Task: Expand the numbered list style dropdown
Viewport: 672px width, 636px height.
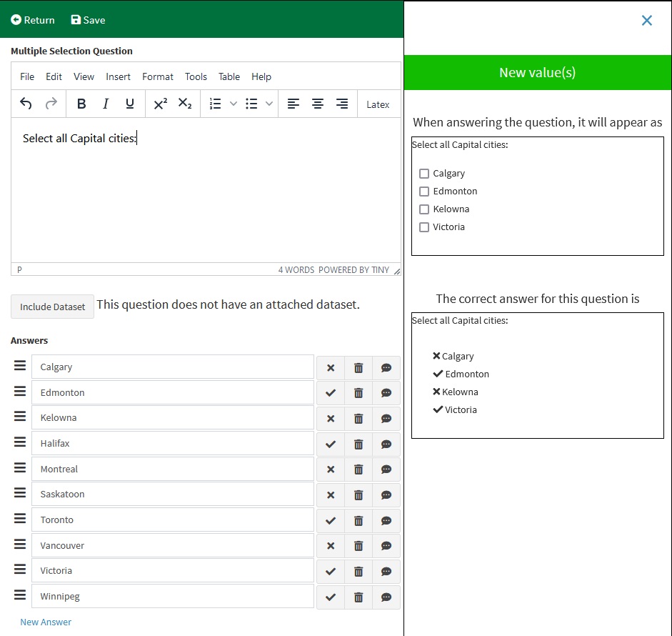Action: click(x=233, y=104)
